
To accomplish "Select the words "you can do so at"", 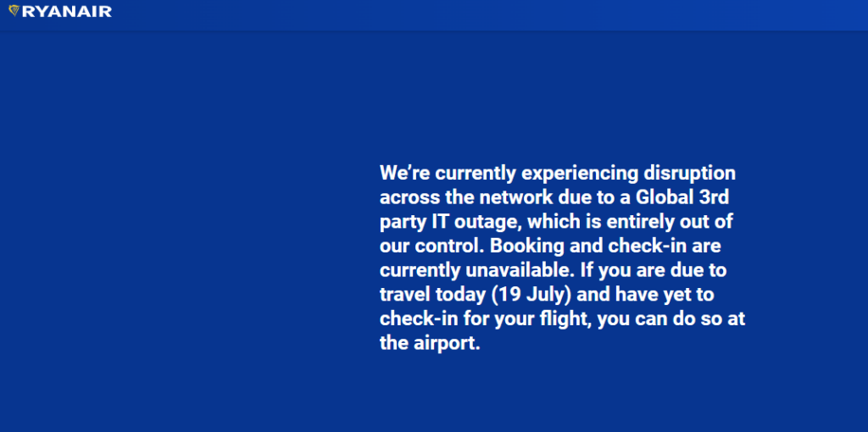I will (672, 319).
